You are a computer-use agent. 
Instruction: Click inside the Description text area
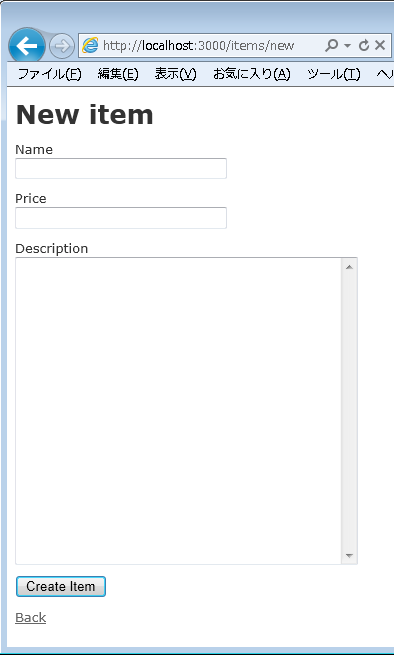(178, 411)
